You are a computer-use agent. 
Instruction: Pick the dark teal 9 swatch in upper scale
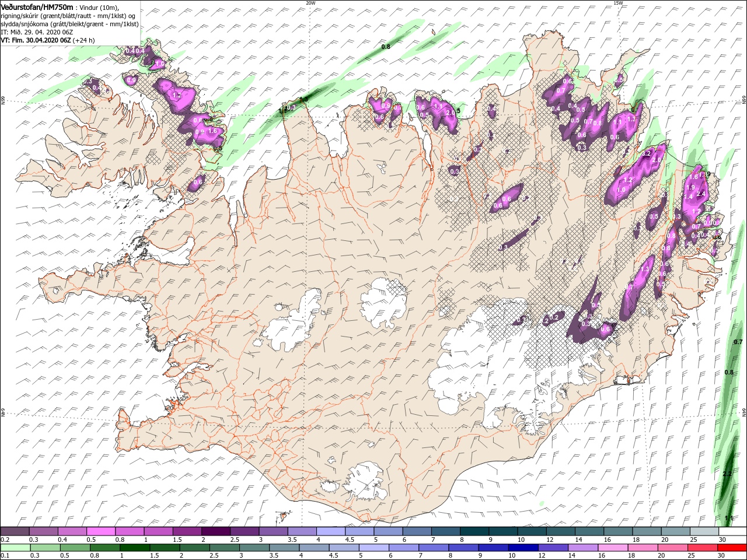click(x=503, y=531)
